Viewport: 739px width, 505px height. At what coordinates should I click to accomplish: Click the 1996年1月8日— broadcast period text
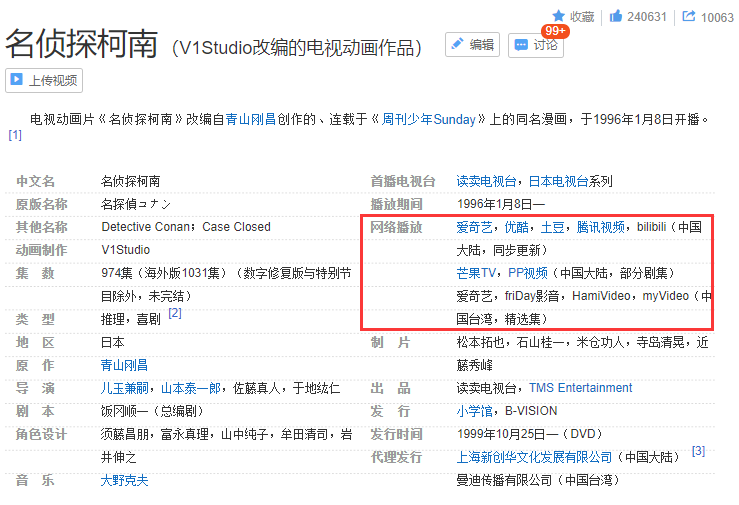point(501,204)
